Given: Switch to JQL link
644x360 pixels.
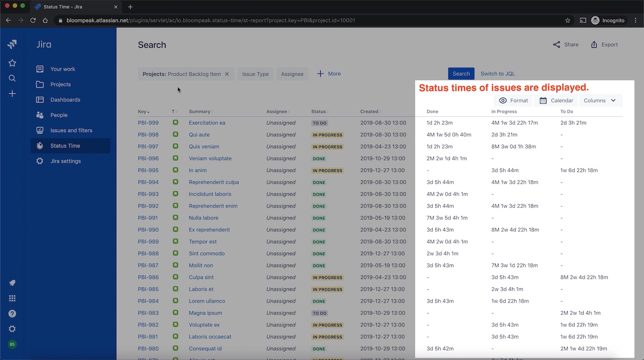Looking at the screenshot, I should 498,74.
